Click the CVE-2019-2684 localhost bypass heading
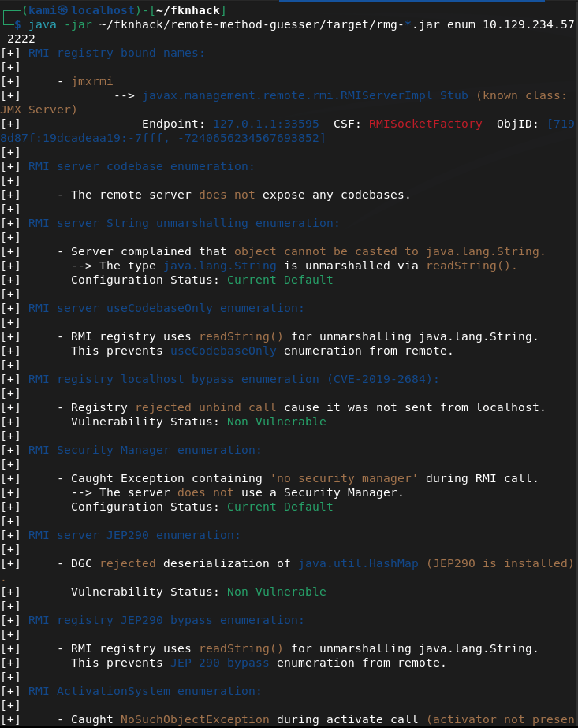578x728 pixels. [x=233, y=379]
